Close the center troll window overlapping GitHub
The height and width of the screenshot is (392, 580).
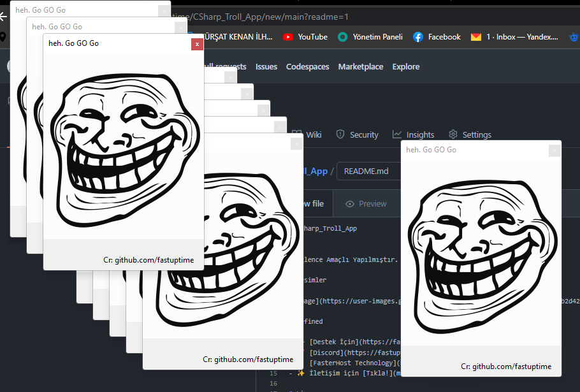[x=296, y=143]
